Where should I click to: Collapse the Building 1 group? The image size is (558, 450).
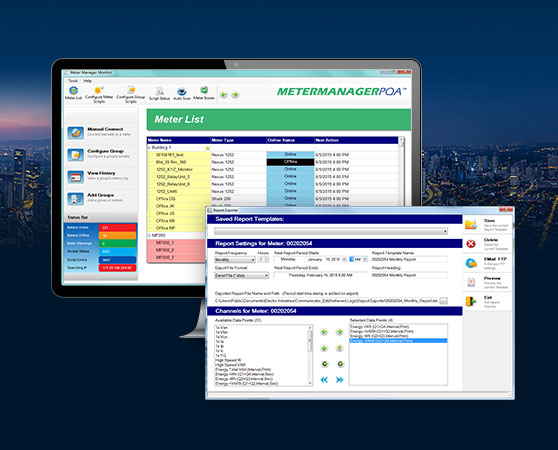[149, 147]
